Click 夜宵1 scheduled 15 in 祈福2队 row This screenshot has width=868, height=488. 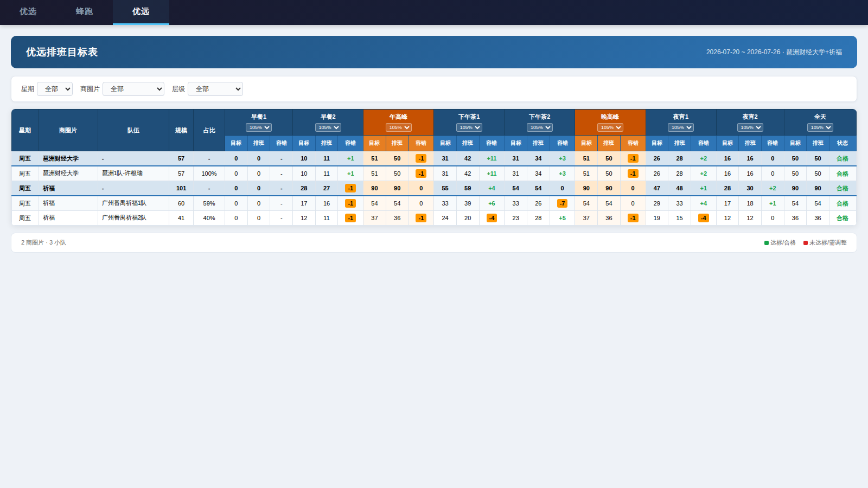pos(680,218)
